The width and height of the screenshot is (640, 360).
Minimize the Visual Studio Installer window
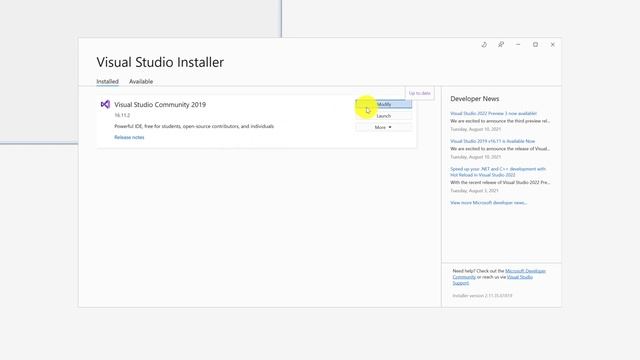point(518,44)
